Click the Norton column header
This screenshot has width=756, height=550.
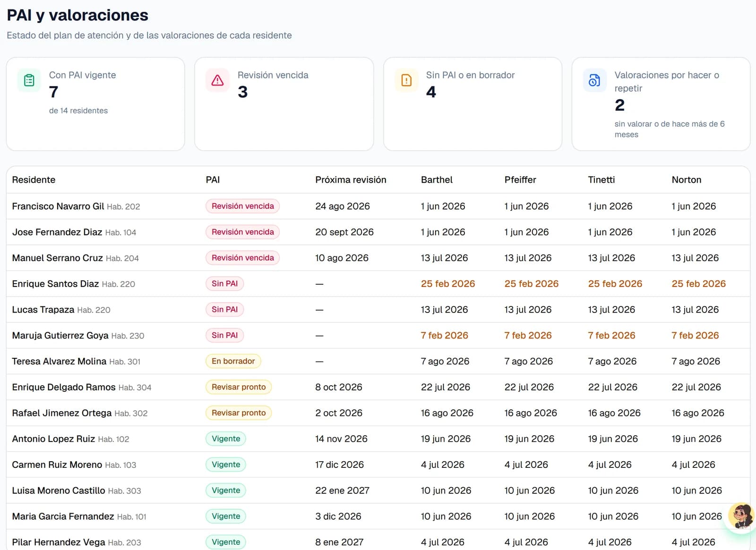[687, 180]
